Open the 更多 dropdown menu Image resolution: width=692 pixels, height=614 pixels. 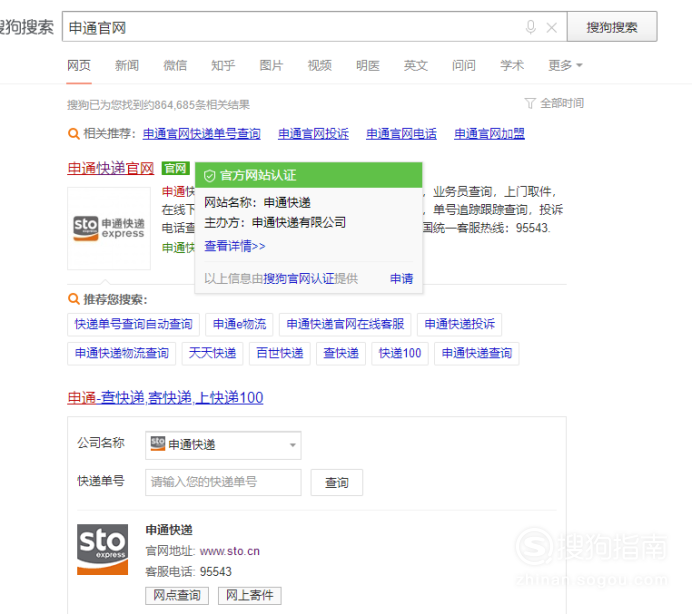[x=565, y=65]
